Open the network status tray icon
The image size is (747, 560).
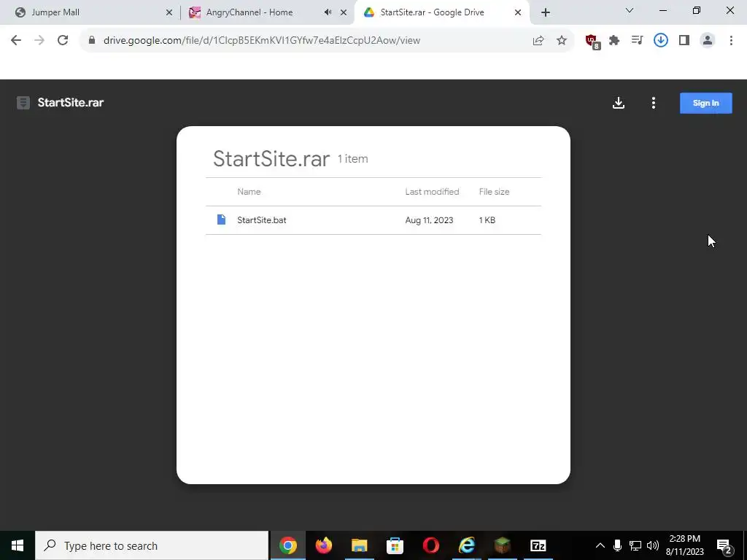point(635,545)
